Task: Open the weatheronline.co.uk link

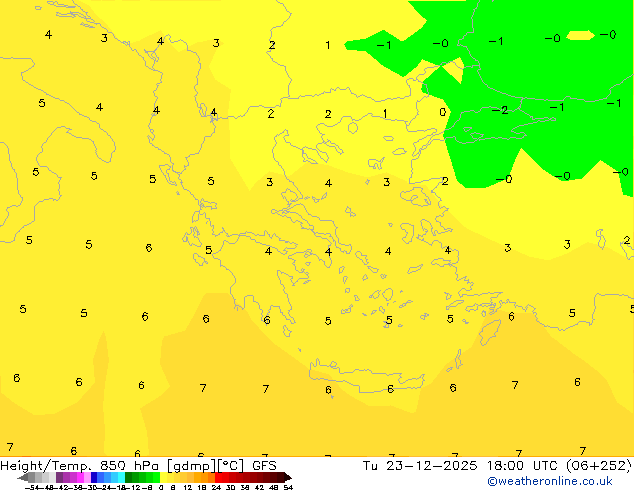Action: click(x=550, y=482)
